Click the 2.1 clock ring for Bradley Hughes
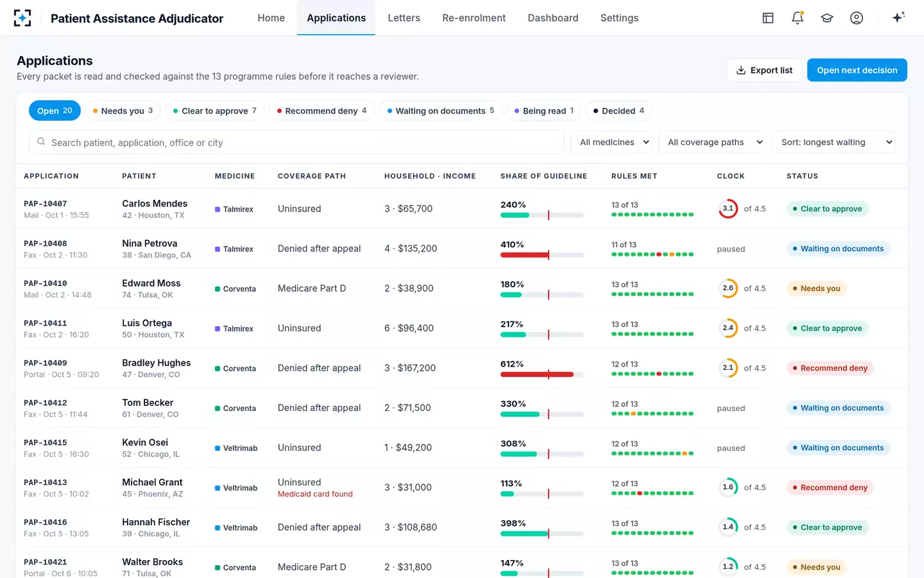 click(x=728, y=368)
